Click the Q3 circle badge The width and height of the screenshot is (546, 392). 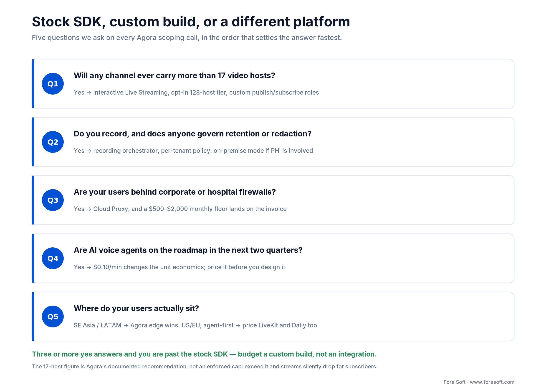coord(53,200)
